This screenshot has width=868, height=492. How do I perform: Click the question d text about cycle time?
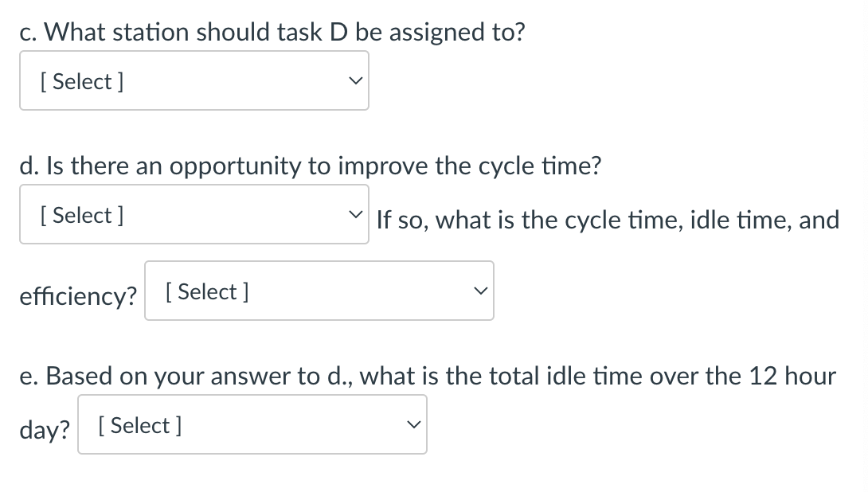pos(311,166)
